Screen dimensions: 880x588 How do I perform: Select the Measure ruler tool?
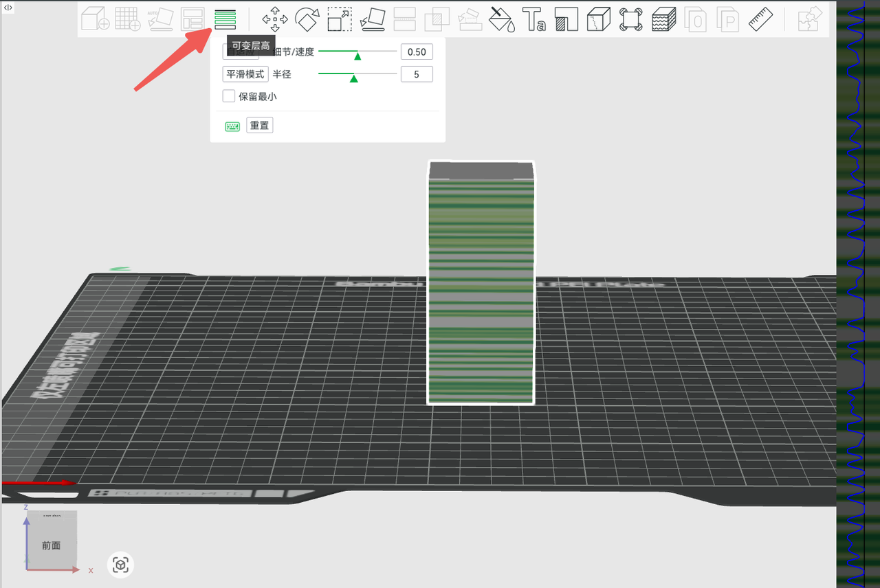coord(760,19)
